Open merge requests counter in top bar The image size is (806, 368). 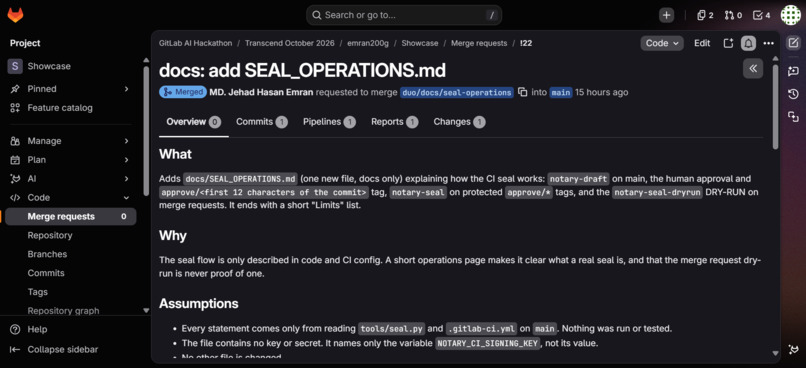(733, 15)
